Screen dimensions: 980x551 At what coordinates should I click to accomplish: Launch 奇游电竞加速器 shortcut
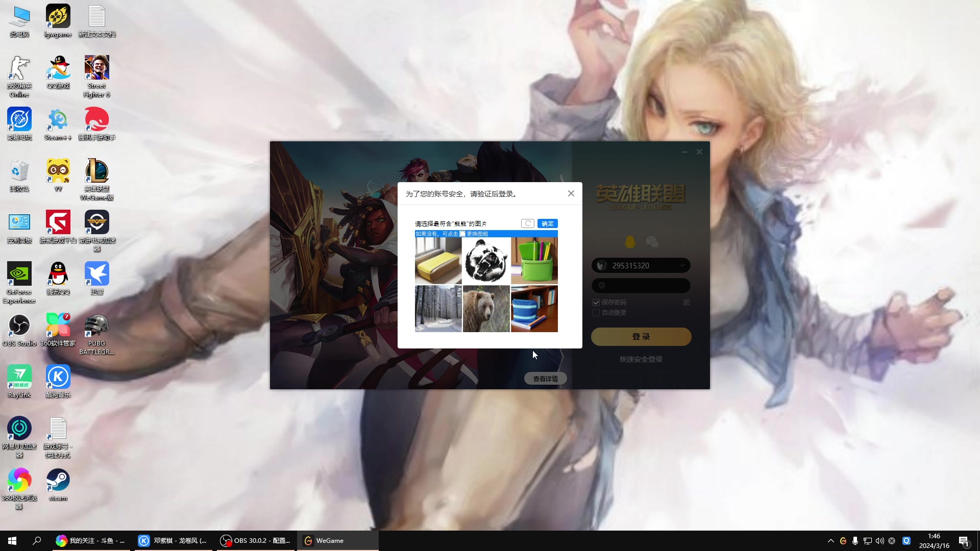[97, 231]
